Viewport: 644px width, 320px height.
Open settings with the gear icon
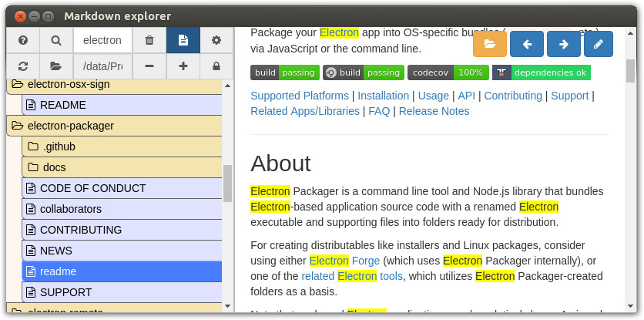coord(216,40)
